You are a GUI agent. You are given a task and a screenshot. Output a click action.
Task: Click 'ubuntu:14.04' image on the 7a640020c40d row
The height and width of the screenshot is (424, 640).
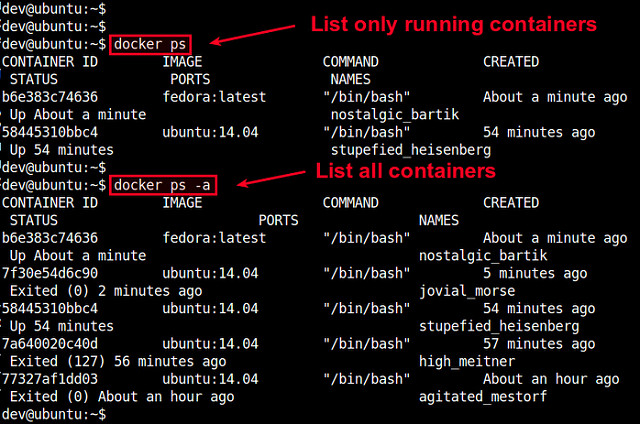pos(210,344)
